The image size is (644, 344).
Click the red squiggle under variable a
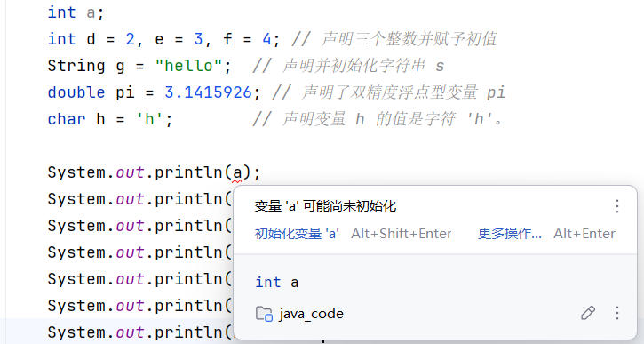coord(237,180)
